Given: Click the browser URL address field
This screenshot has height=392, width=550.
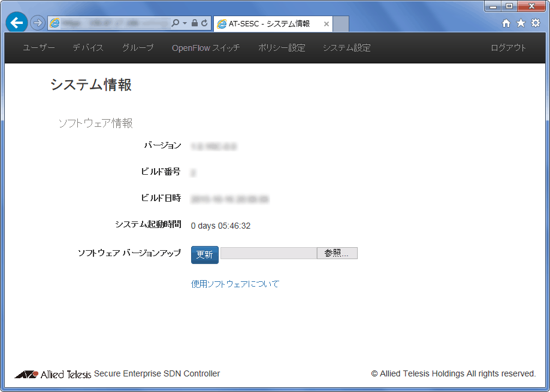Looking at the screenshot, I should pyautogui.click(x=114, y=23).
